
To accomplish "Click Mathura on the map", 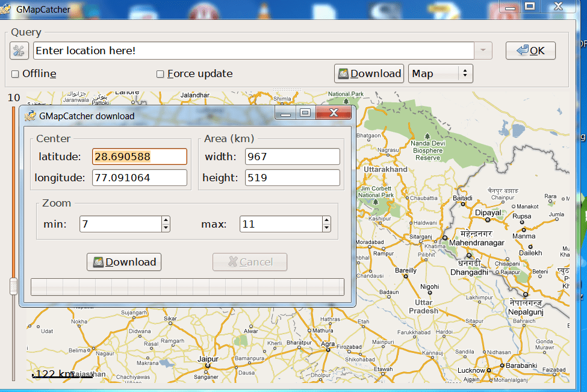I will pos(323,331).
